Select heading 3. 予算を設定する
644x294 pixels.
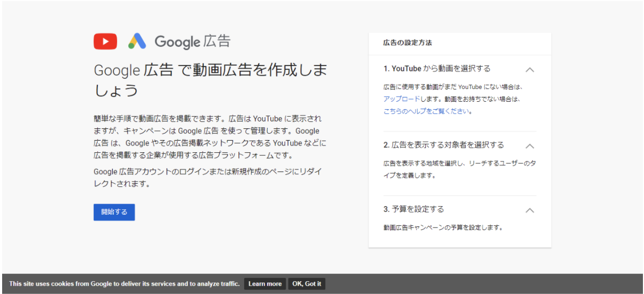[414, 209]
